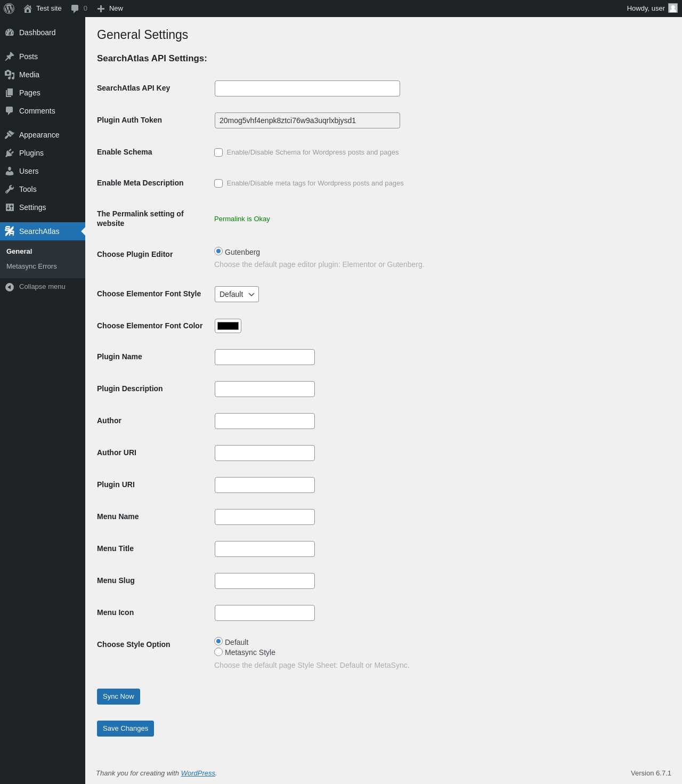Open the Tools menu item
Viewport: 682px width, 784px height.
pyautogui.click(x=43, y=189)
